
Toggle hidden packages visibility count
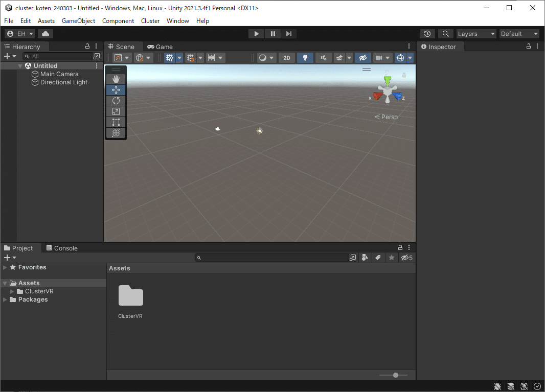[406, 258]
